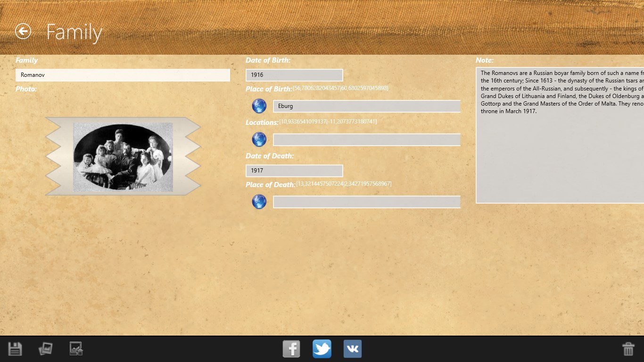Share the family on Facebook
This screenshot has width=644, height=362.
point(291,349)
